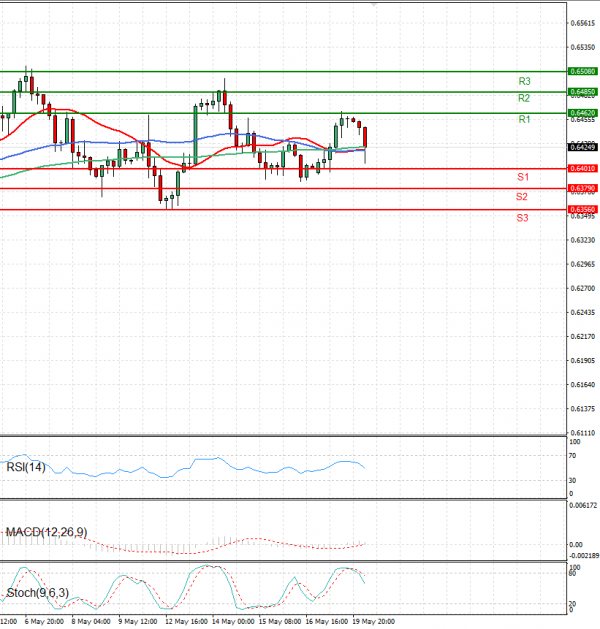
Task: Click the 0.64249 current price tag
Action: point(583,147)
